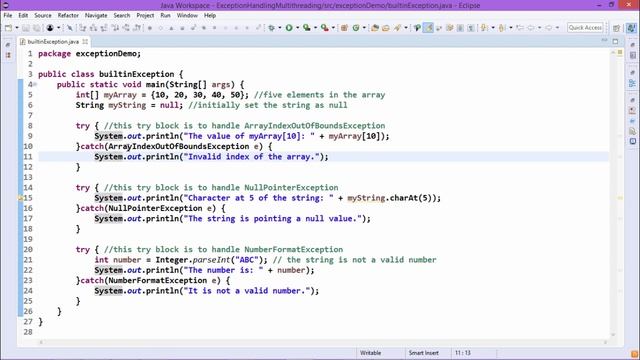Click 'NumberFormatException e' on line 23
The height and width of the screenshot is (360, 640).
click(164, 281)
